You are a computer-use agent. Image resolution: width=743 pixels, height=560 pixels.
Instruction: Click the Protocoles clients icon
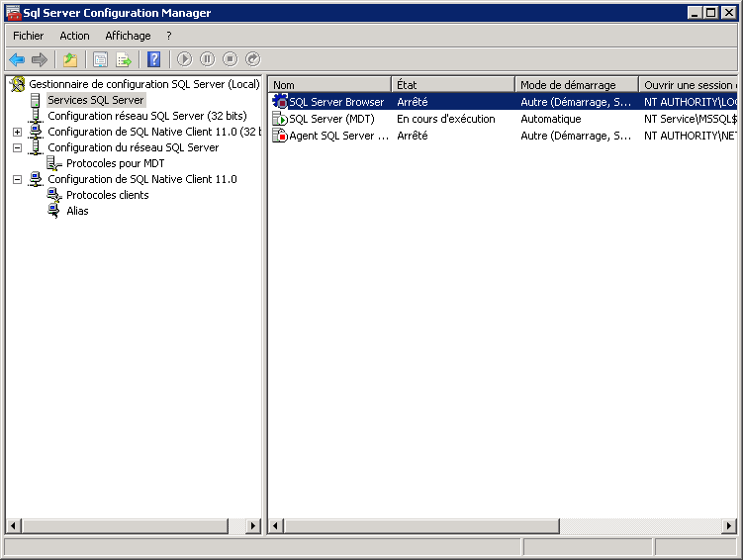coord(54,195)
